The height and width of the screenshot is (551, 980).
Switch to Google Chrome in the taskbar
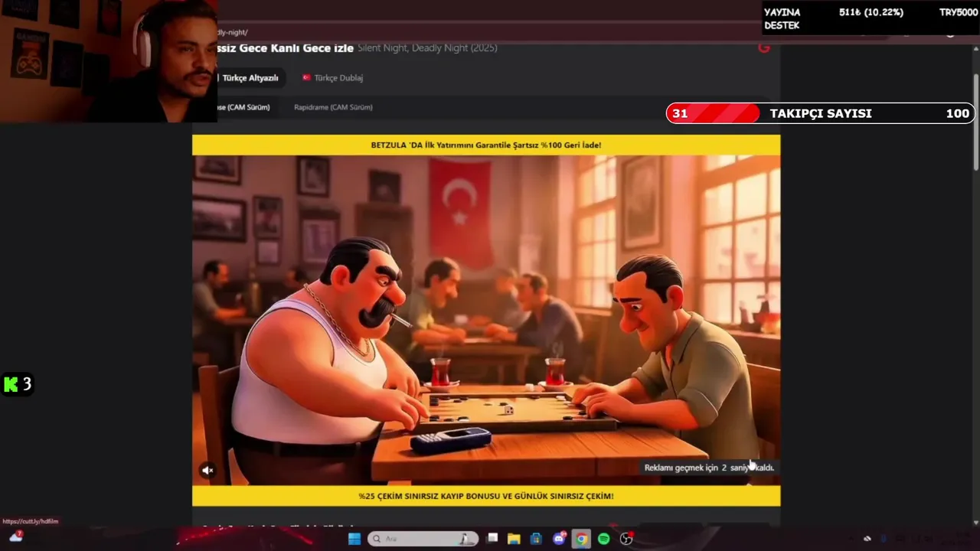click(x=581, y=539)
